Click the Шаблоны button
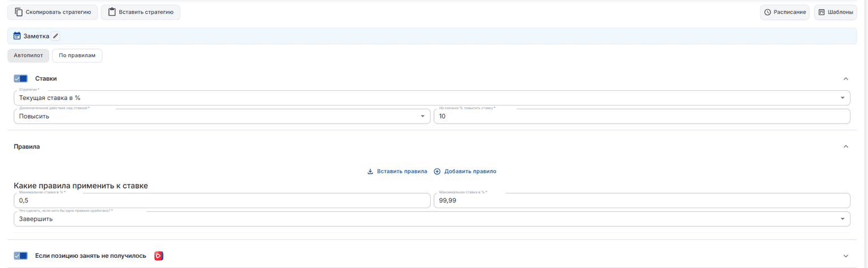Viewport: 868px width, 268px height. tap(835, 12)
